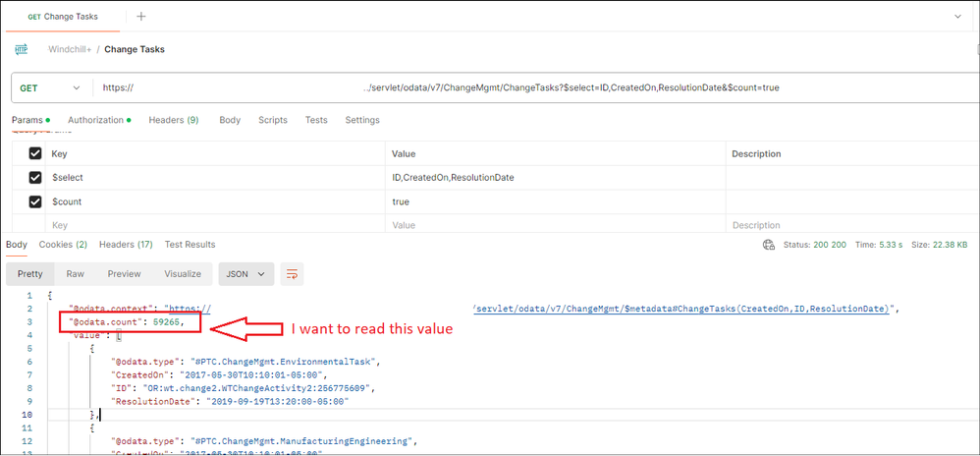Click the request URL input field
This screenshot has height=456, width=980.
(534, 88)
